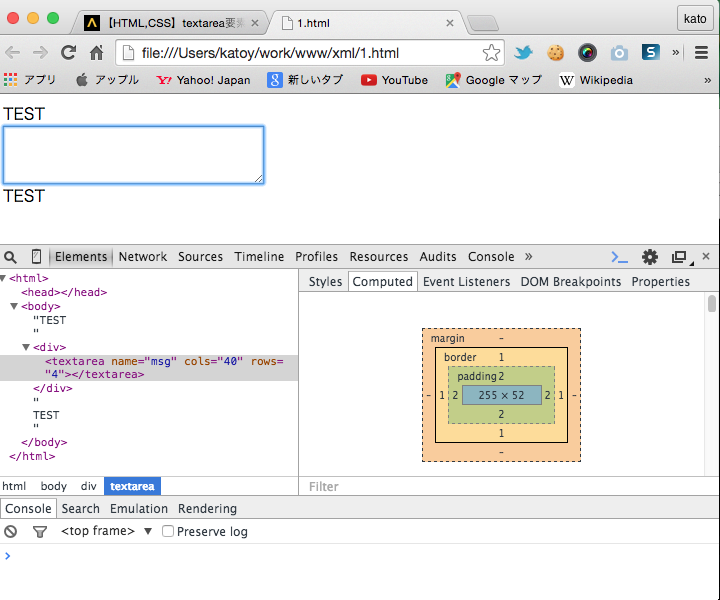
Task: Enable the Preserve log checkbox
Action: (x=168, y=532)
